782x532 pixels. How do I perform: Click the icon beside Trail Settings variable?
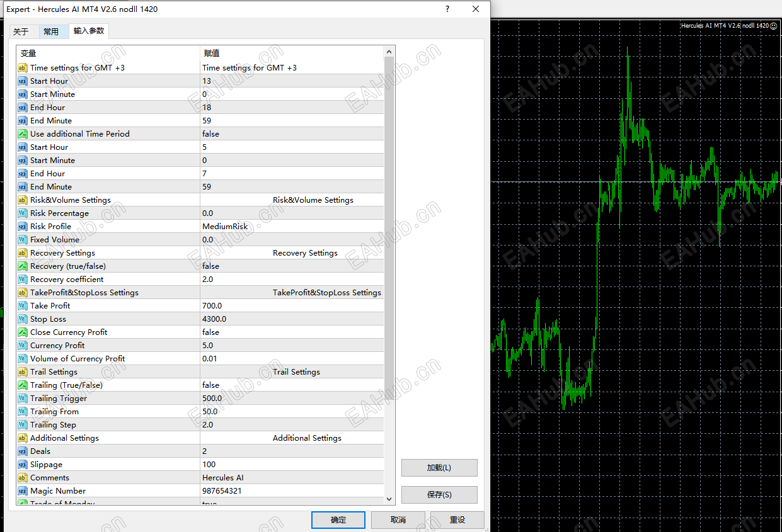(x=23, y=372)
